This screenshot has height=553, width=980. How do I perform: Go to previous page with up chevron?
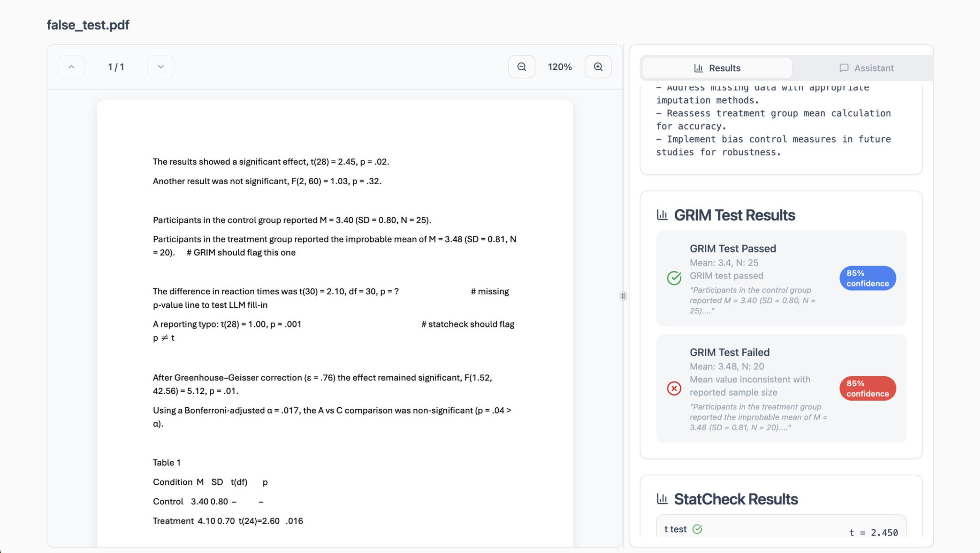pos(71,67)
